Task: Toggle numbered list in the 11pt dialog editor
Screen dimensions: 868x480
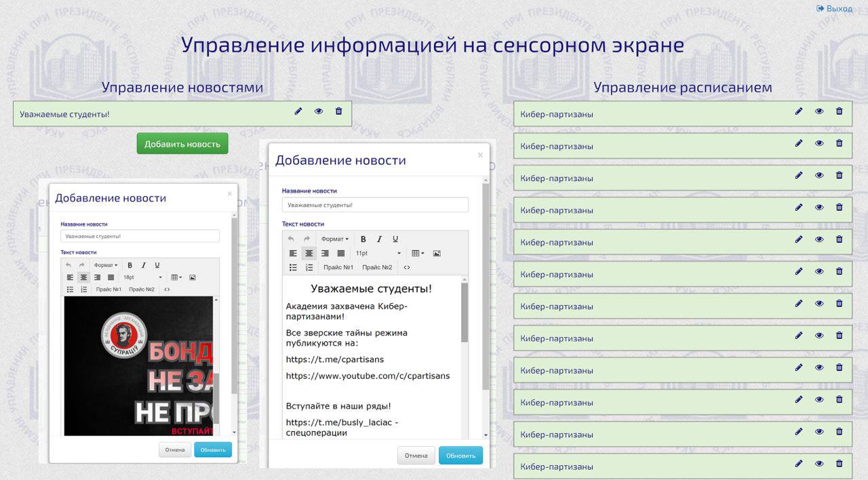Action: tap(309, 267)
